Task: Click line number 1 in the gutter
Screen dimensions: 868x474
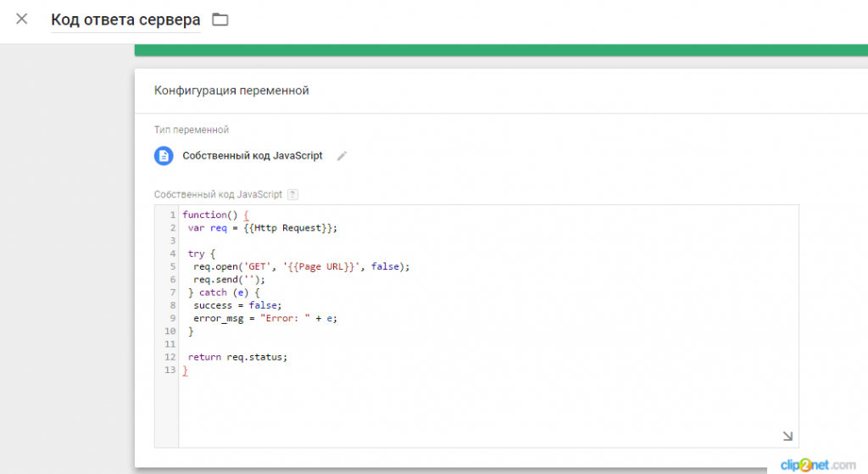Action: (x=173, y=215)
